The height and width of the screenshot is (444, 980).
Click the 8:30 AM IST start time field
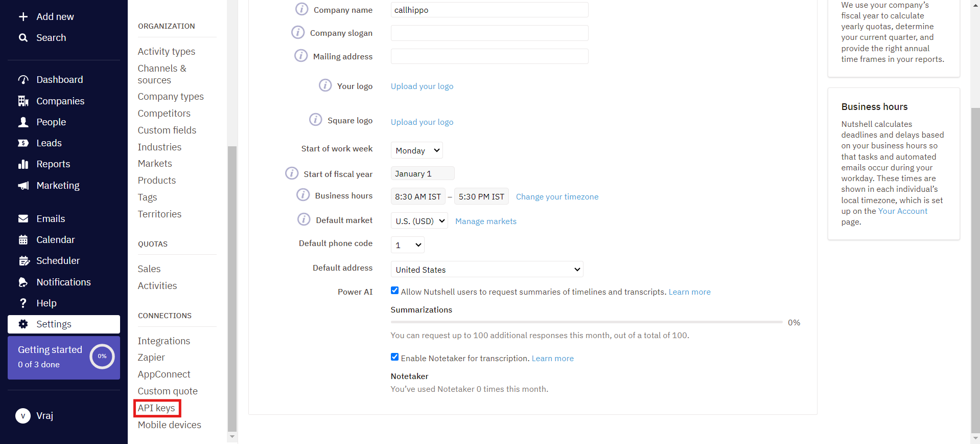[x=418, y=196]
